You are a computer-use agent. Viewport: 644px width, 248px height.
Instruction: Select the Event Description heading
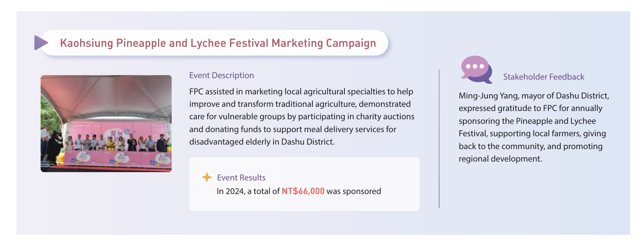click(x=221, y=75)
